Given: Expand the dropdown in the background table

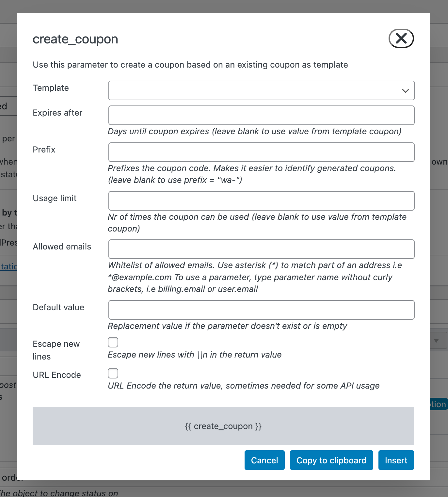Looking at the screenshot, I should pyautogui.click(x=437, y=340).
